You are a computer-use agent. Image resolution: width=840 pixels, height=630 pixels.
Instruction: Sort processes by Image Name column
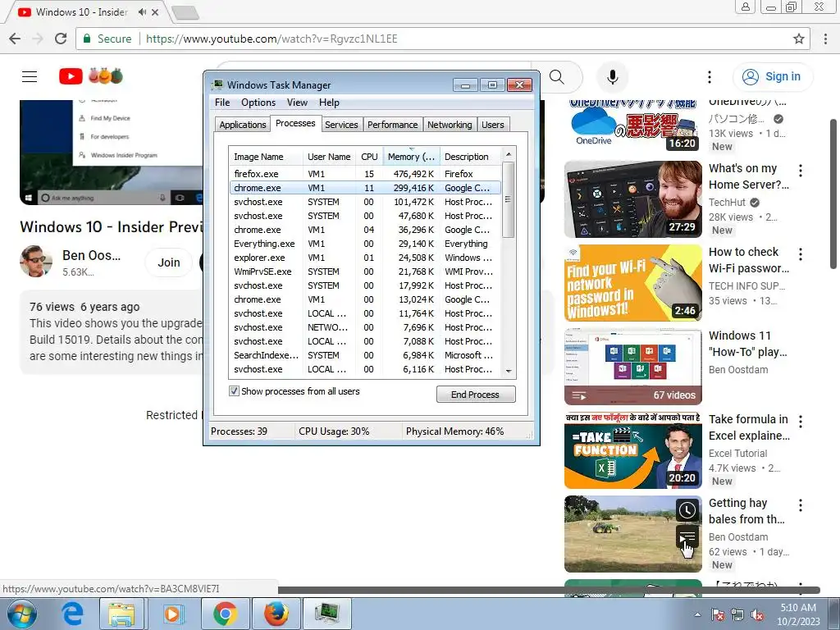pyautogui.click(x=266, y=157)
